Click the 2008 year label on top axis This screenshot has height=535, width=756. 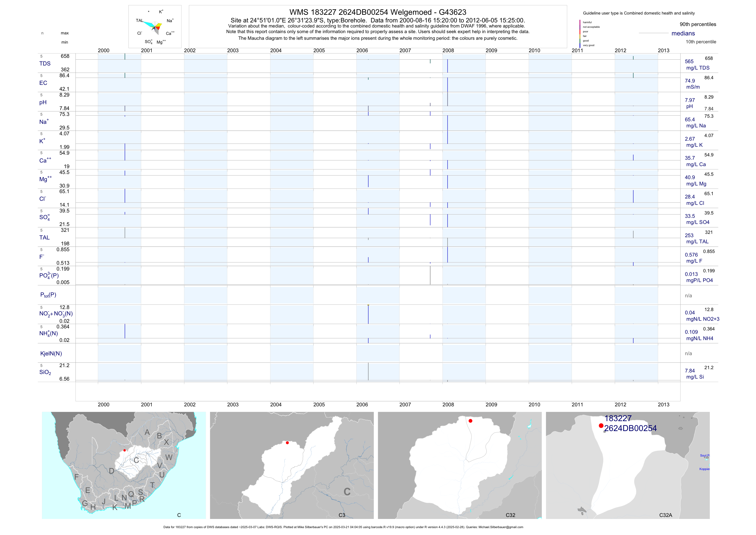point(448,50)
